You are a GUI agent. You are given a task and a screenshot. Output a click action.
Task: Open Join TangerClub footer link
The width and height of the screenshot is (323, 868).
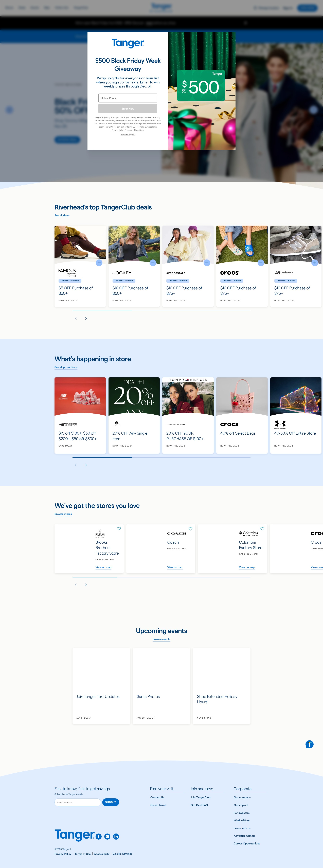[200, 798]
